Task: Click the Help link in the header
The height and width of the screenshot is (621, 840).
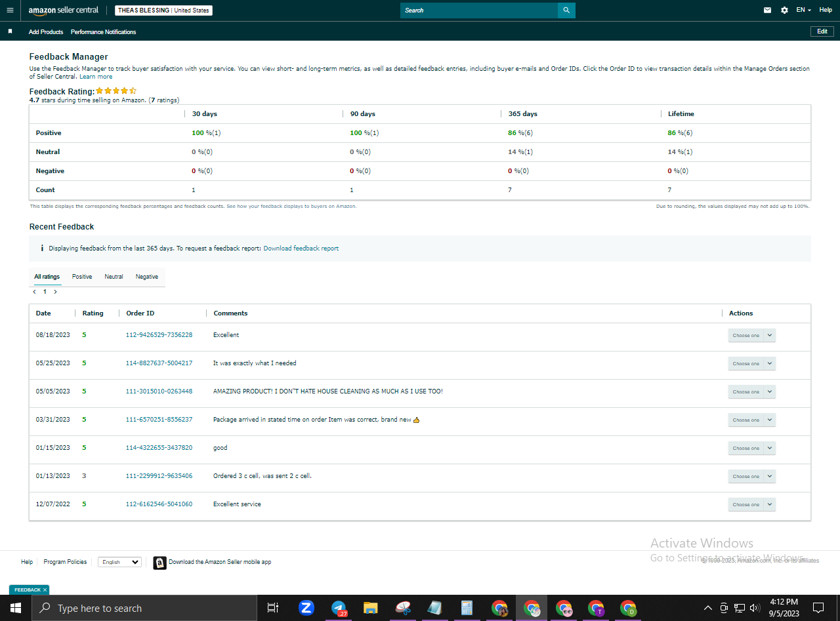Action: tap(826, 10)
